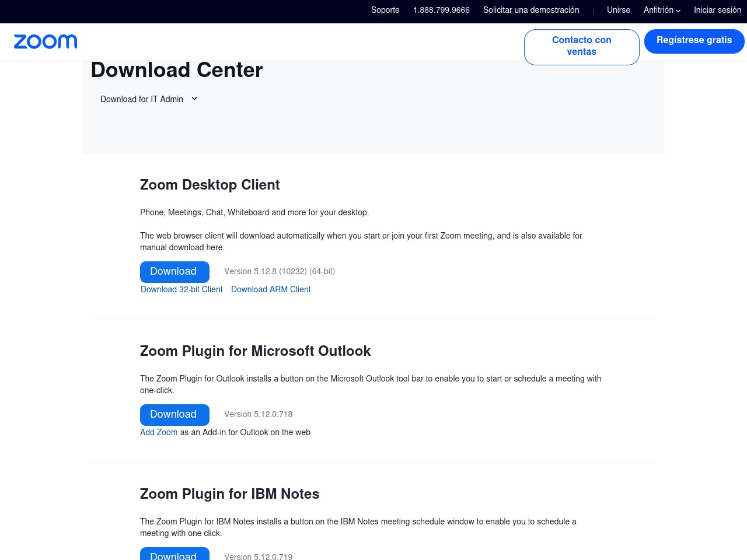
Task: Click Download 32-bit Client link
Action: click(181, 289)
